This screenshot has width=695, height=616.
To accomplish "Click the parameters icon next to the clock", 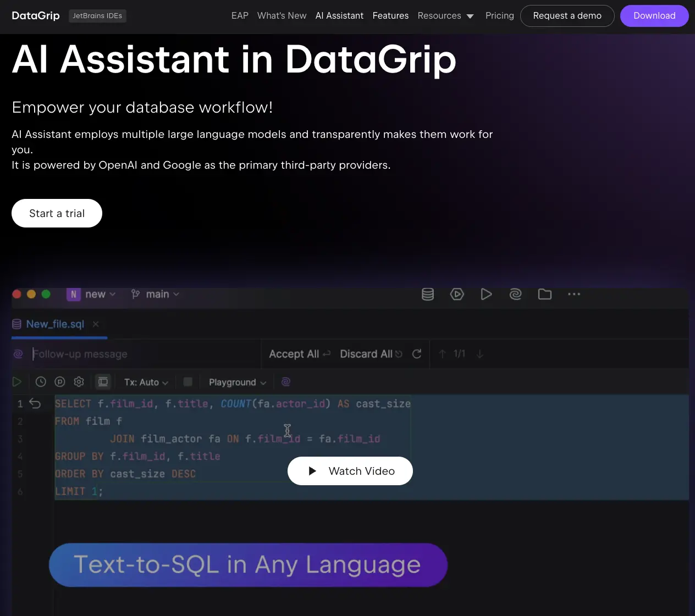I will pyautogui.click(x=60, y=381).
